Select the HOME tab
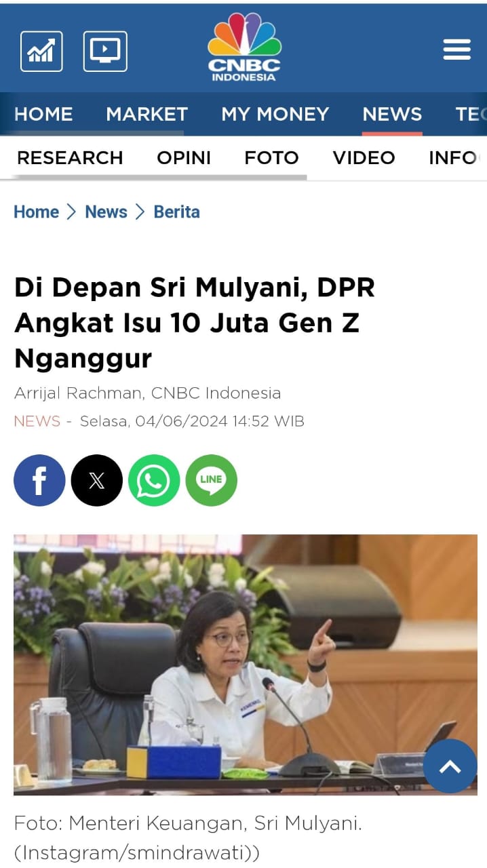Screen dimensions: 487x868 [x=43, y=114]
